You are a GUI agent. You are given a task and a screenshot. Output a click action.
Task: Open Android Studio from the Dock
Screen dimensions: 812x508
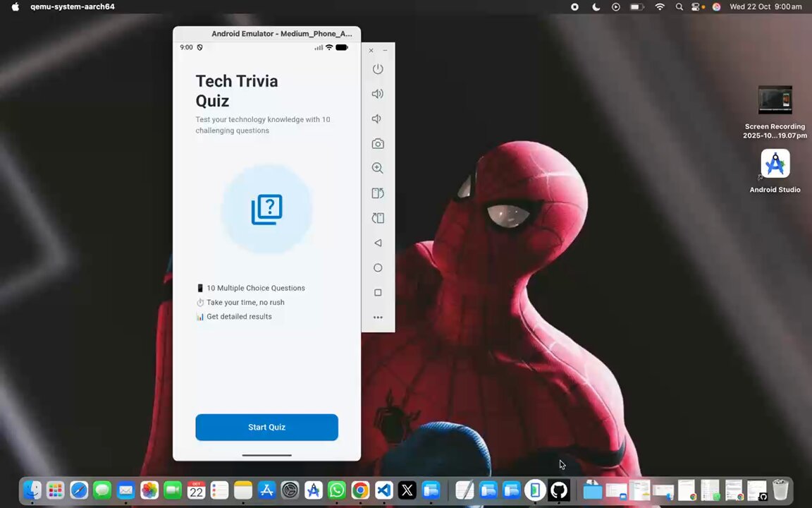pos(313,490)
